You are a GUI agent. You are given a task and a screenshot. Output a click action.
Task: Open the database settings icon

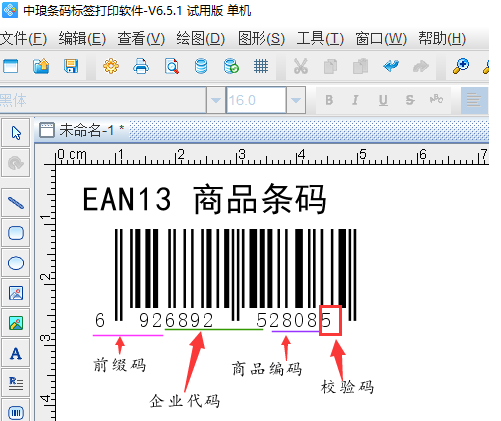tap(201, 66)
